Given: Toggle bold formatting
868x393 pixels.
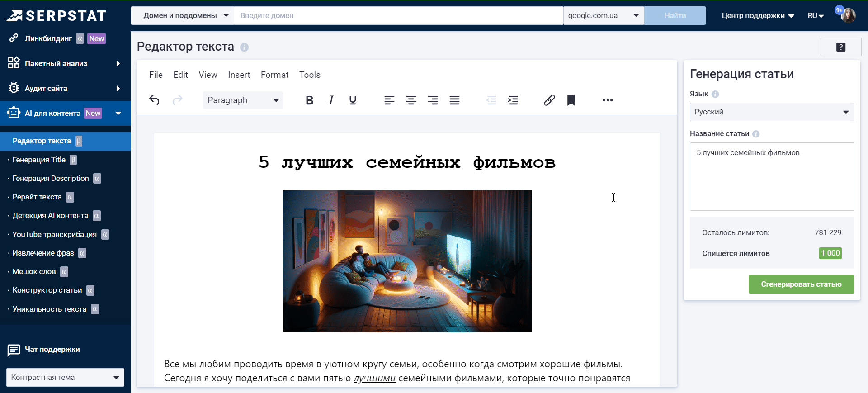Looking at the screenshot, I should click(x=309, y=100).
